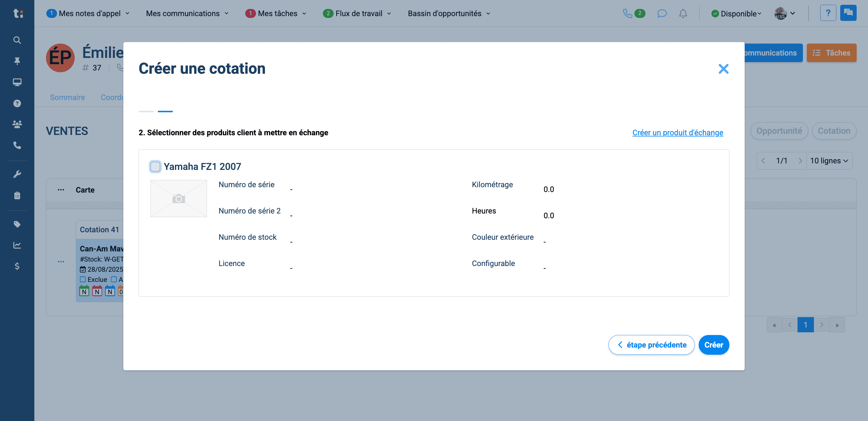
Task: Open the wrench service icon in sidebar
Action: [x=17, y=174]
